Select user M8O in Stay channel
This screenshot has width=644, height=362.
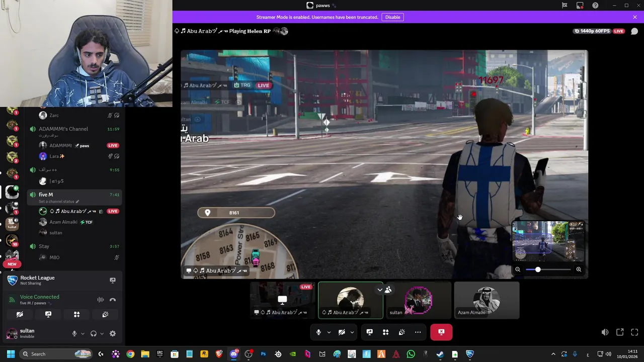(79, 257)
